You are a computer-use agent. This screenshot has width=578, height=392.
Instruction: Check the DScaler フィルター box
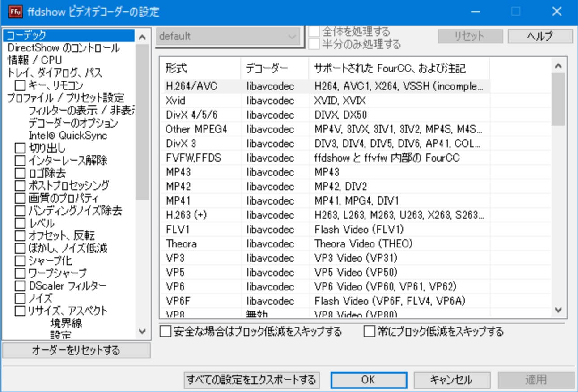[x=21, y=285]
